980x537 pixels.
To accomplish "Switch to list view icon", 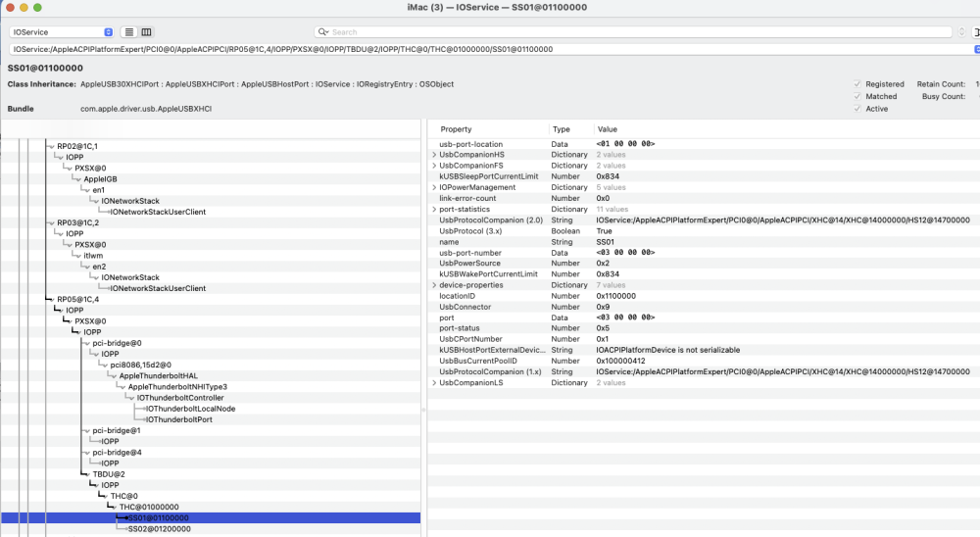I will click(x=128, y=32).
